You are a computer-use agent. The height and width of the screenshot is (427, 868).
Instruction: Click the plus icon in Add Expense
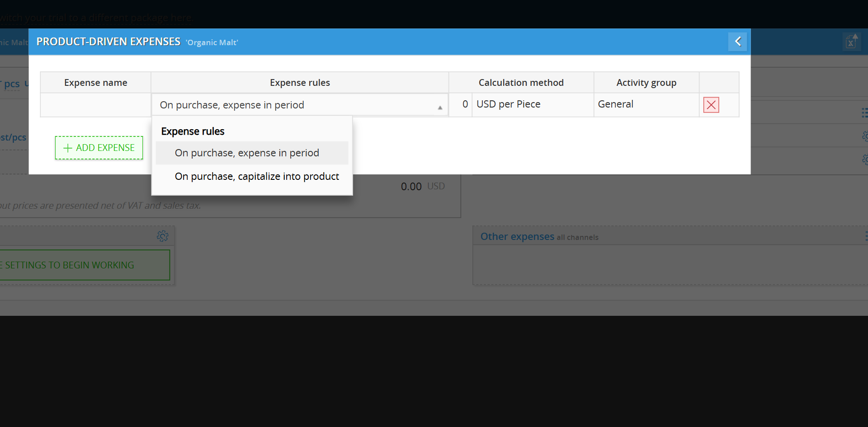tap(68, 148)
